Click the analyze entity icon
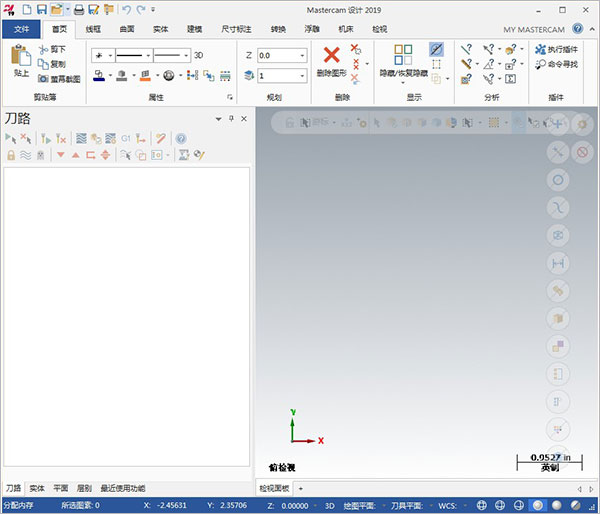This screenshot has height=514, width=600. [466, 49]
